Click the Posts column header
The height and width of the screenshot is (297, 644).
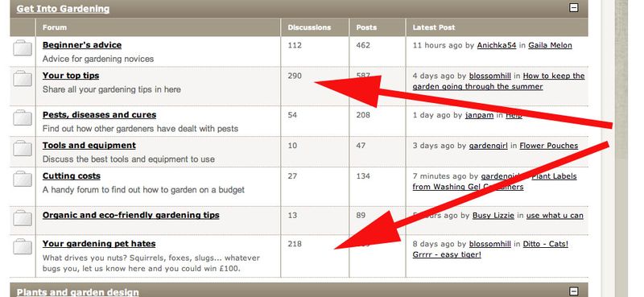tap(366, 27)
